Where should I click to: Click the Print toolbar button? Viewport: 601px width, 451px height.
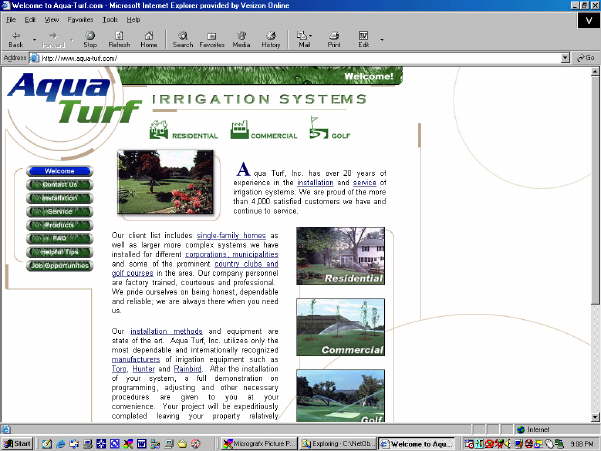click(x=334, y=39)
